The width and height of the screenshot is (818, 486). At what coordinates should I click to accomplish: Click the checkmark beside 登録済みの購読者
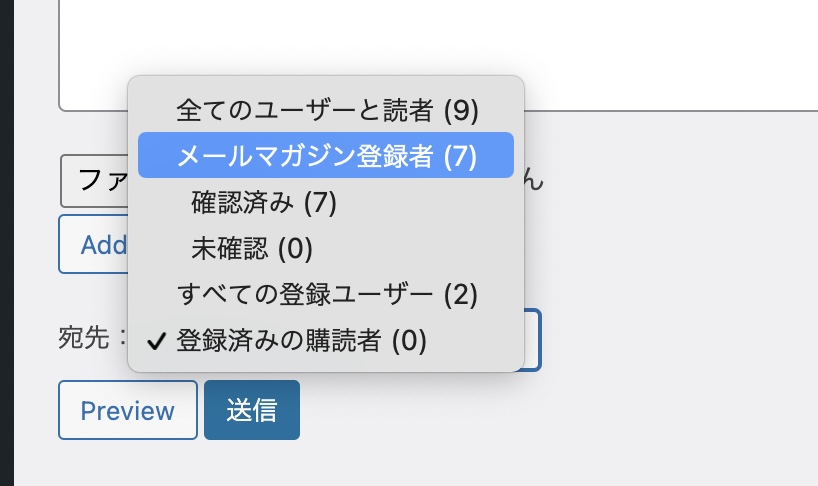[155, 342]
